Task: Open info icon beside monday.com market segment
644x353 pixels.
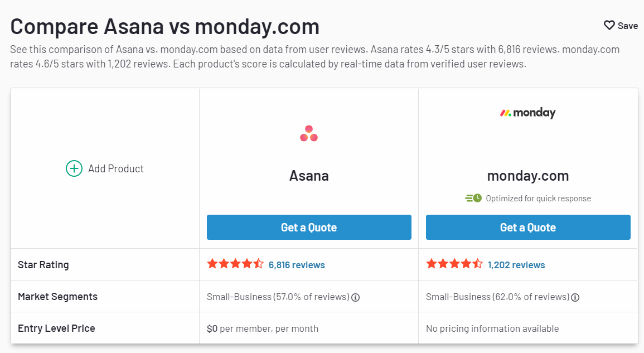Action: pyautogui.click(x=575, y=298)
